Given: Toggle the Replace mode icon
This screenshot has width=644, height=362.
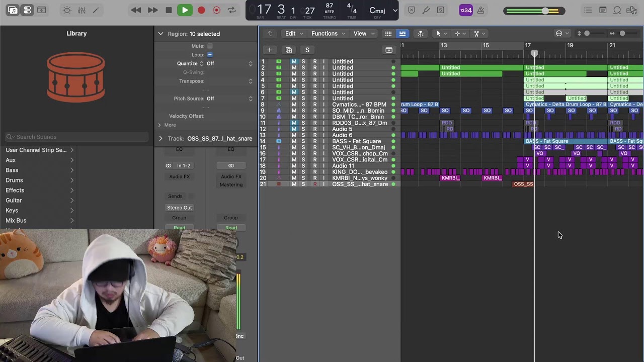Looking at the screenshot, I should pos(412,10).
